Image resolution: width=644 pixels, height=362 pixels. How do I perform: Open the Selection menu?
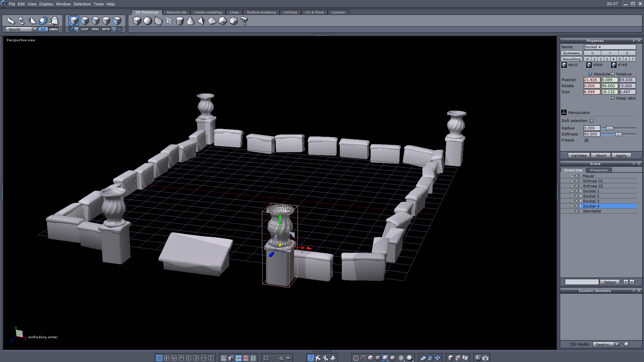[82, 4]
